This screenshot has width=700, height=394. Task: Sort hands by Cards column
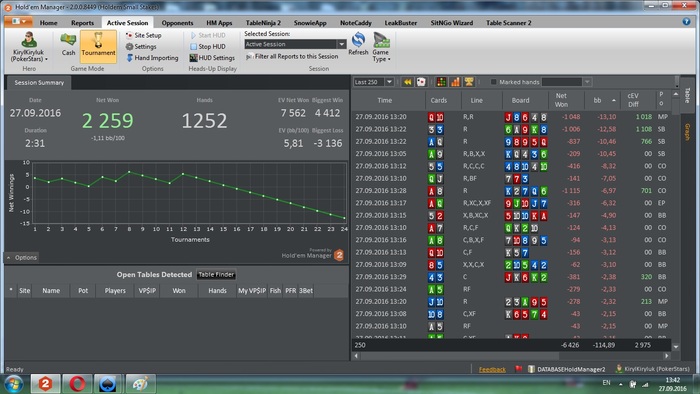[x=438, y=100]
